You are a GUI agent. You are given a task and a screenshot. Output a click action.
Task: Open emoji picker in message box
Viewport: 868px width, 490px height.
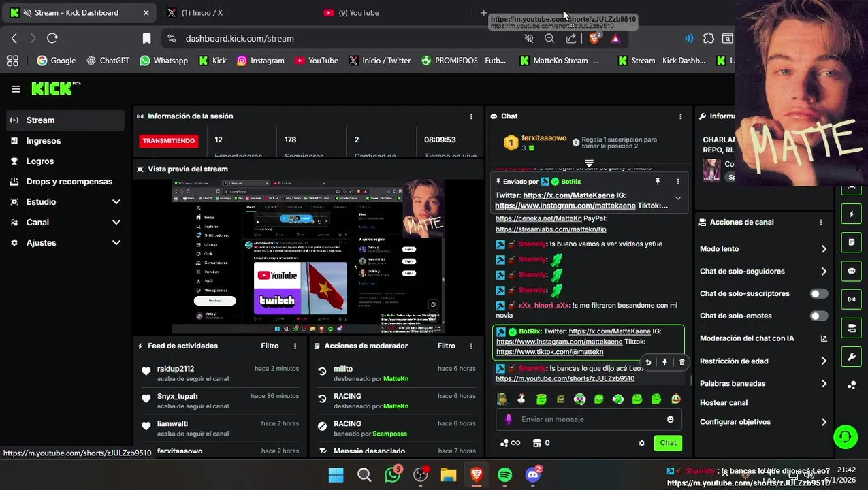pos(671,419)
